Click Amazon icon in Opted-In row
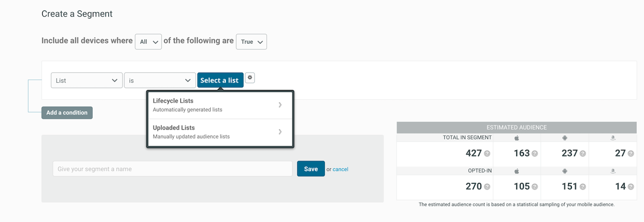 (613, 171)
